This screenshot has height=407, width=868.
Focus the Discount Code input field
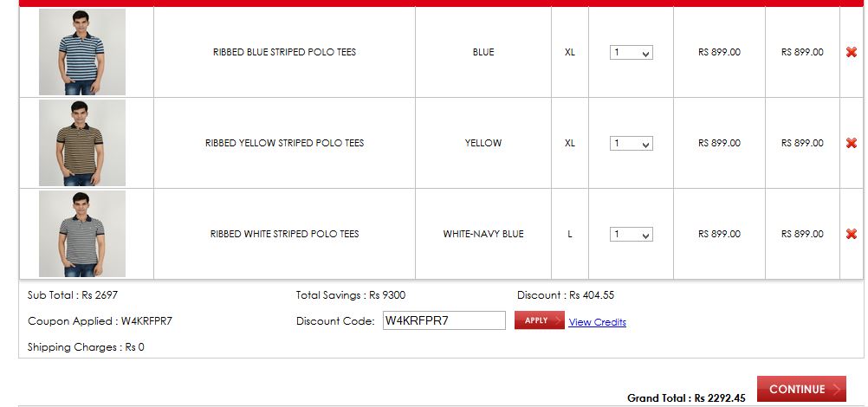pos(444,320)
